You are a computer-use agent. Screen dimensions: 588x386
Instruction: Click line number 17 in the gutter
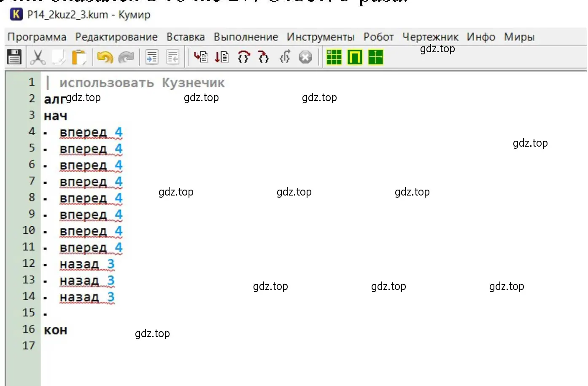[x=29, y=346]
